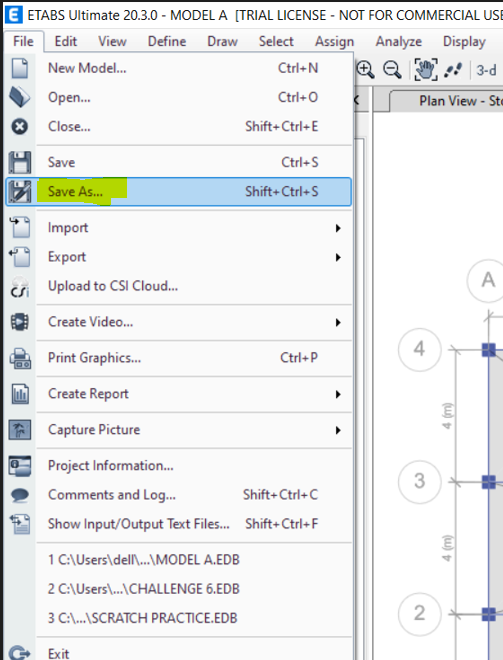Choose New Model... from File menu
The width and height of the screenshot is (503, 660).
pos(179,68)
